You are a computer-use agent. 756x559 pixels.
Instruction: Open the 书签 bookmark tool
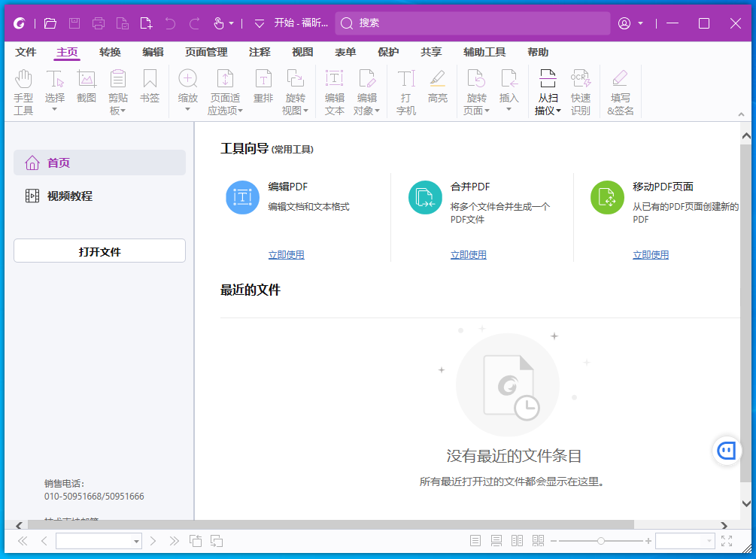[x=150, y=86]
